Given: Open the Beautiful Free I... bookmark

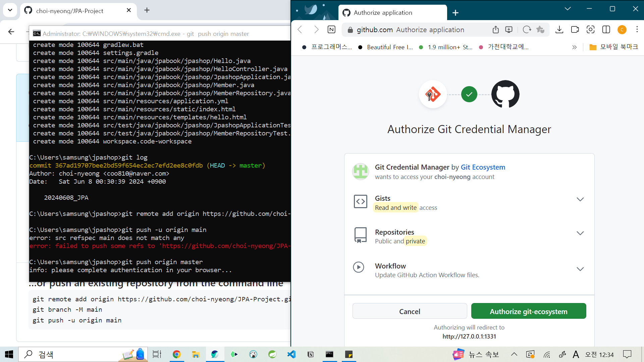Looking at the screenshot, I should click(385, 47).
